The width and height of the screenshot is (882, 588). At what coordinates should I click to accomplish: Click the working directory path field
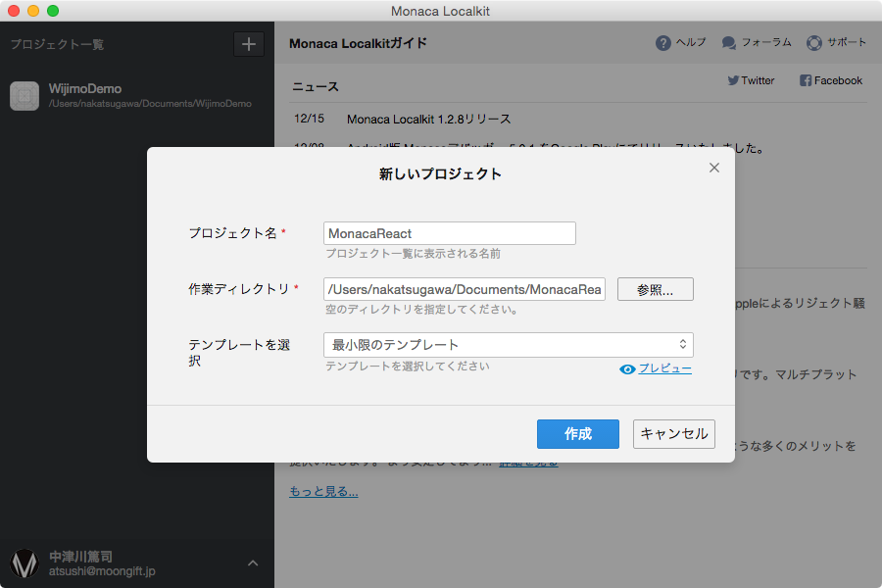click(465, 290)
